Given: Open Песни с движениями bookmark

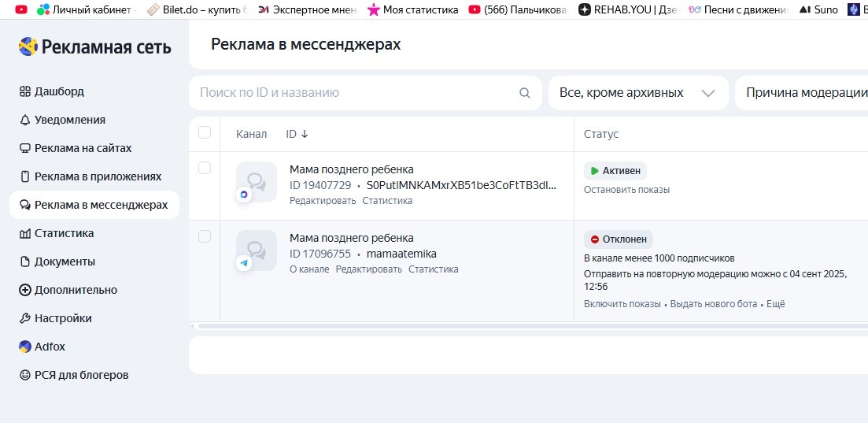Looking at the screenshot, I should 738,9.
